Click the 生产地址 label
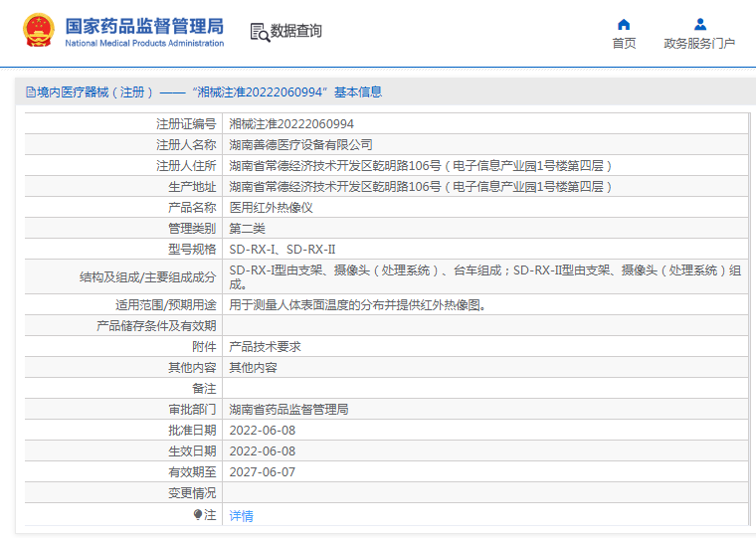Screen dimensions: 756x538 point(192,187)
